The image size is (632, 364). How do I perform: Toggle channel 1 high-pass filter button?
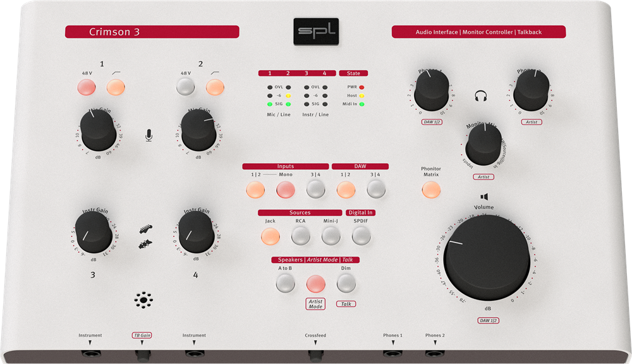116,87
